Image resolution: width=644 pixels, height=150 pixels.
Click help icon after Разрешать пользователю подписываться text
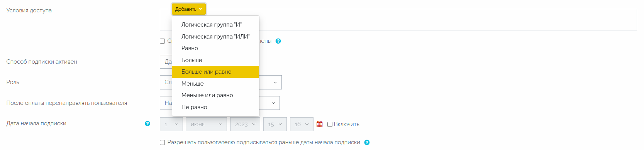pyautogui.click(x=367, y=142)
